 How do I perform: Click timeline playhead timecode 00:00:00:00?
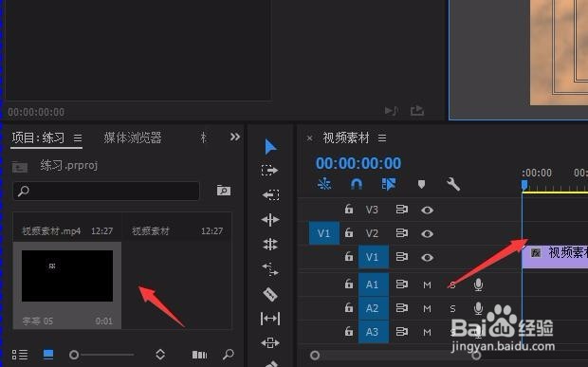358,163
